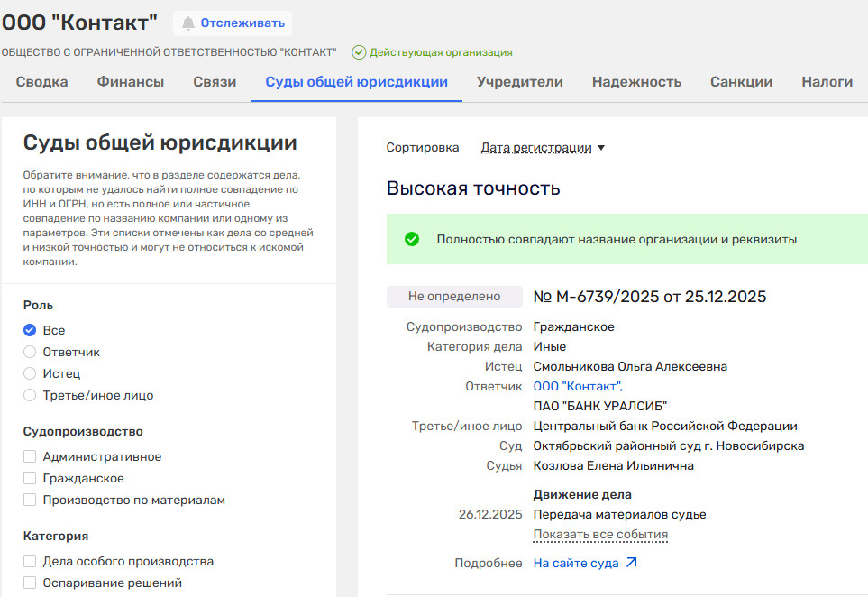
Task: Select the Ответчик role radio button
Action: pos(30,352)
